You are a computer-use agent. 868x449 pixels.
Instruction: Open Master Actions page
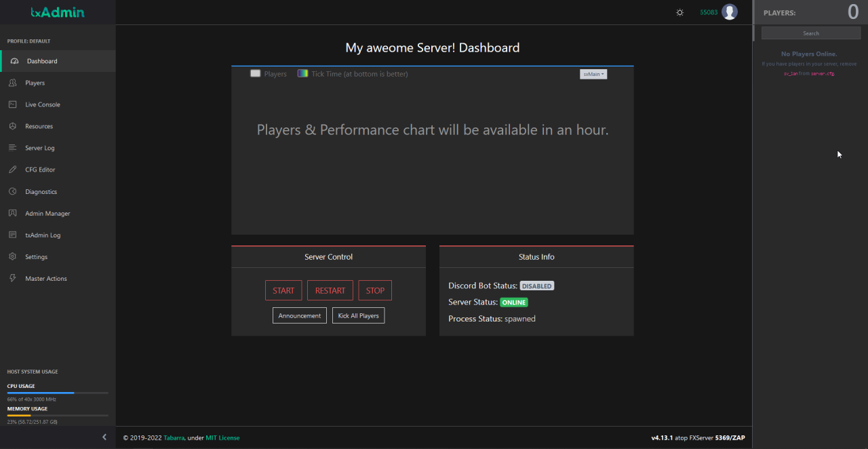[58, 278]
